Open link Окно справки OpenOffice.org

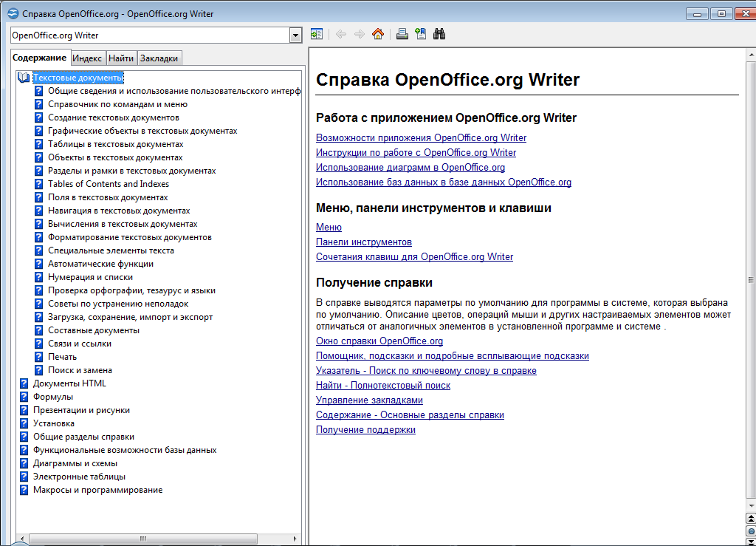(x=379, y=341)
